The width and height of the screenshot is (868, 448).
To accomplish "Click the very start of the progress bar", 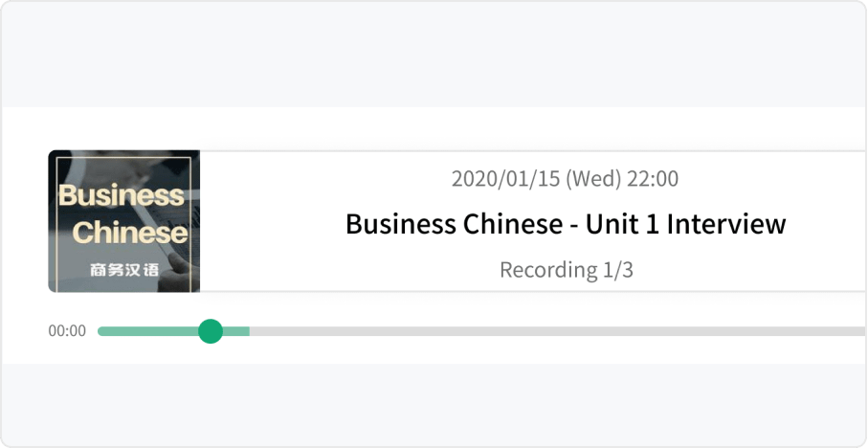I will pyautogui.click(x=100, y=331).
